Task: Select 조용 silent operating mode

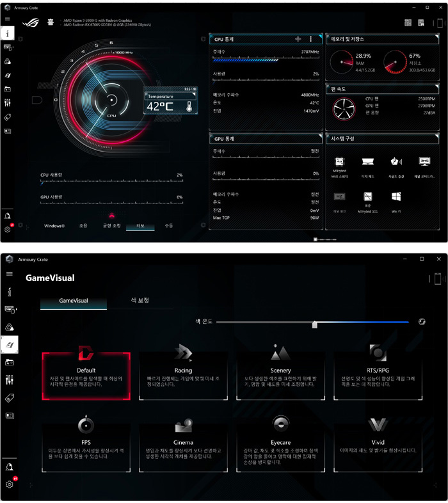Action: [83, 226]
